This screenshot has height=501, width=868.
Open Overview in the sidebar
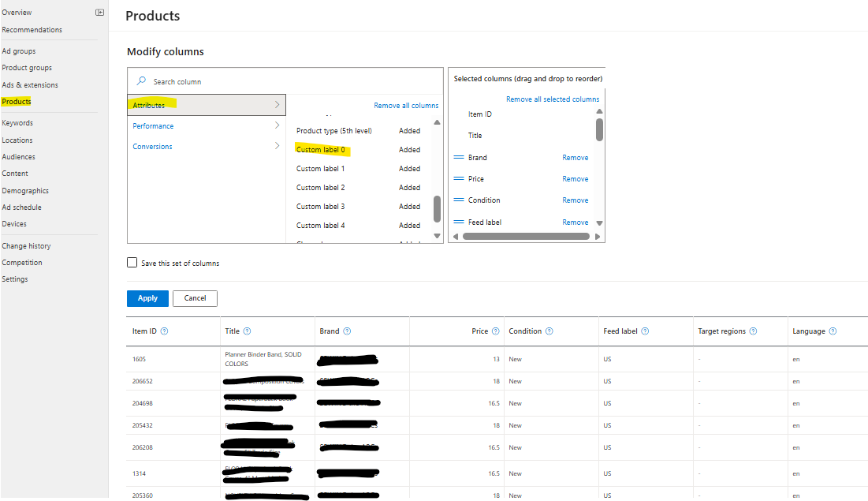click(17, 12)
